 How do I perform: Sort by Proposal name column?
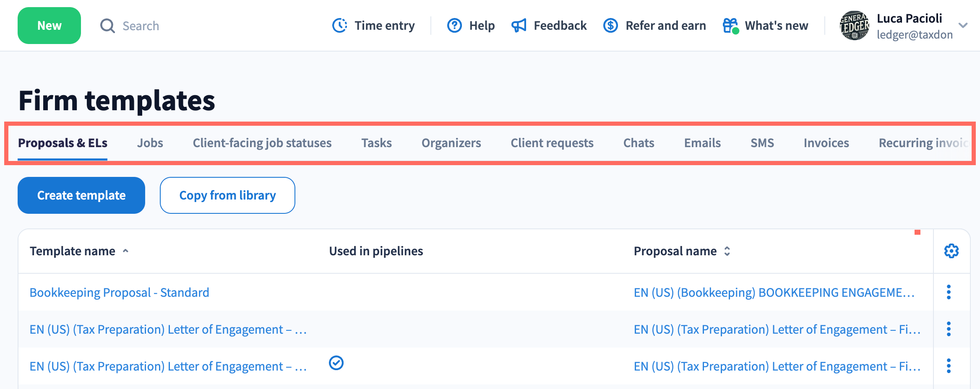[x=727, y=251]
